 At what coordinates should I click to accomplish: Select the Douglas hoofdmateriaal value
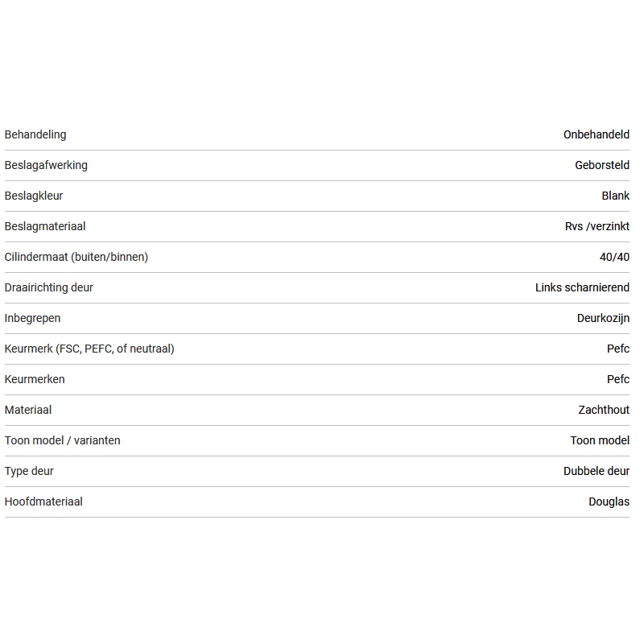tap(609, 502)
